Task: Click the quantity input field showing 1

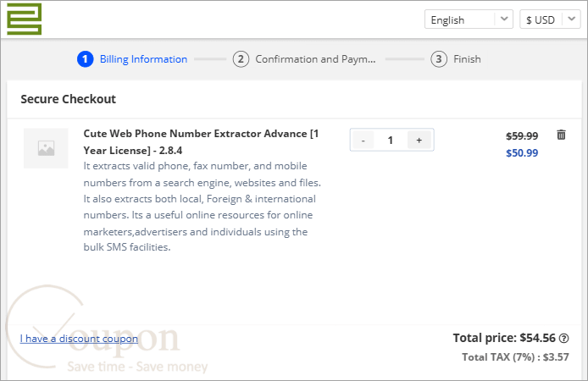Action: [391, 140]
